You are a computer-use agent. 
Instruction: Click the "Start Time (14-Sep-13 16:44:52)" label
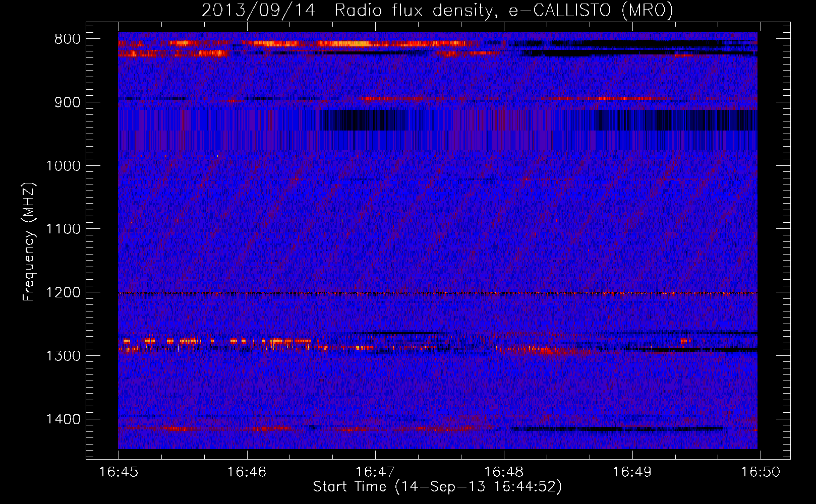(437, 487)
